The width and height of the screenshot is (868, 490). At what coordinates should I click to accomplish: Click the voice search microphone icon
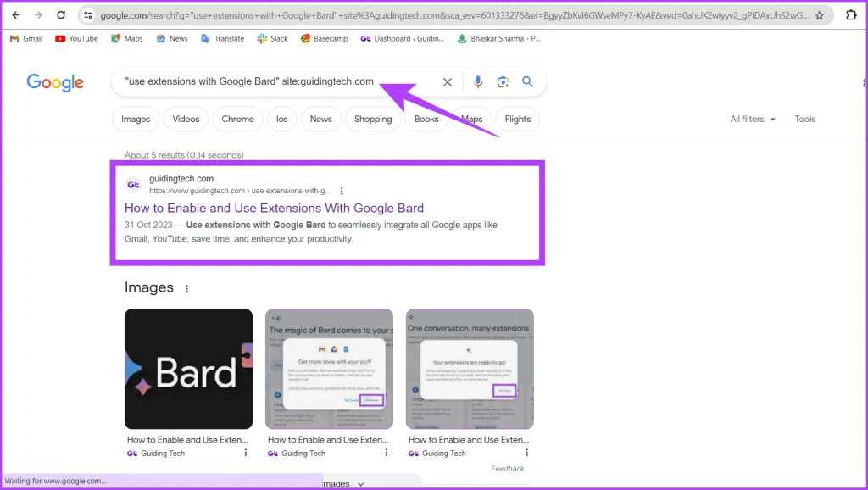click(478, 82)
